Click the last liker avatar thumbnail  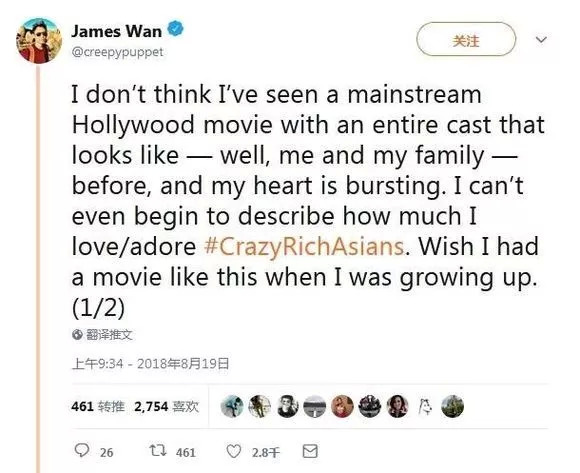pos(453,406)
